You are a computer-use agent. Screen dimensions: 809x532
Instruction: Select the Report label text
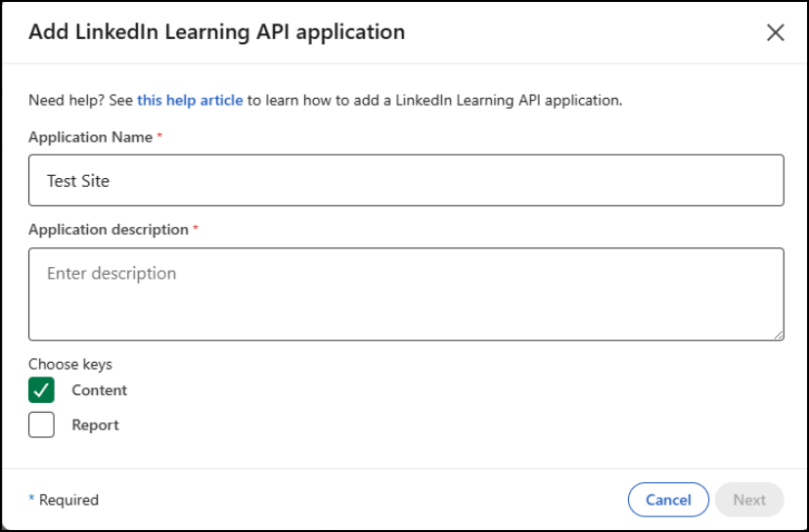(95, 425)
